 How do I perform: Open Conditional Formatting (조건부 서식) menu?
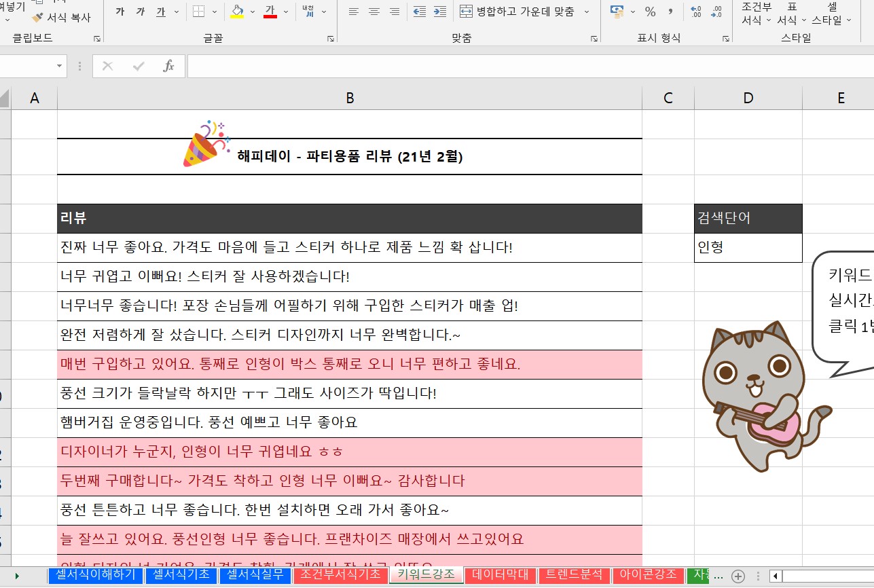tap(757, 14)
